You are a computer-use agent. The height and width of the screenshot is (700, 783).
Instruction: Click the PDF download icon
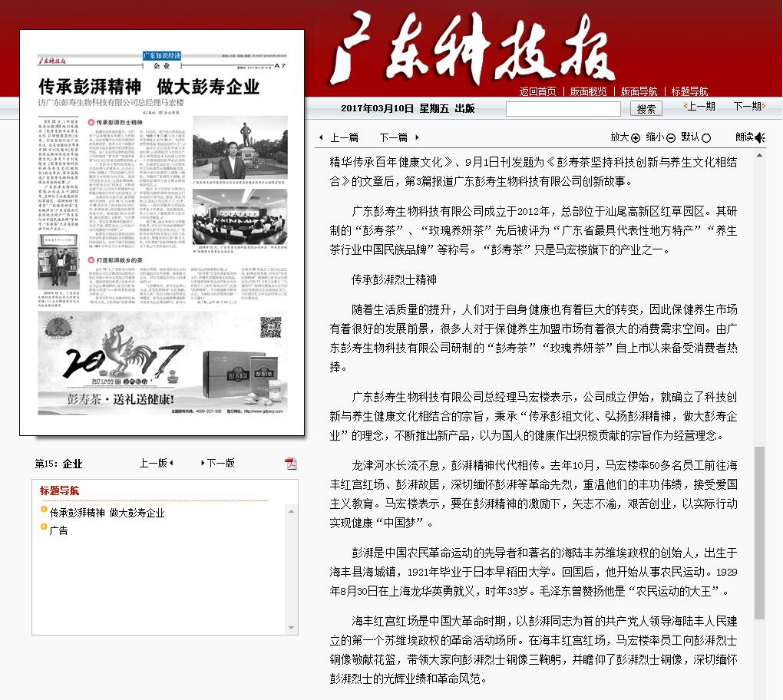pyautogui.click(x=291, y=464)
